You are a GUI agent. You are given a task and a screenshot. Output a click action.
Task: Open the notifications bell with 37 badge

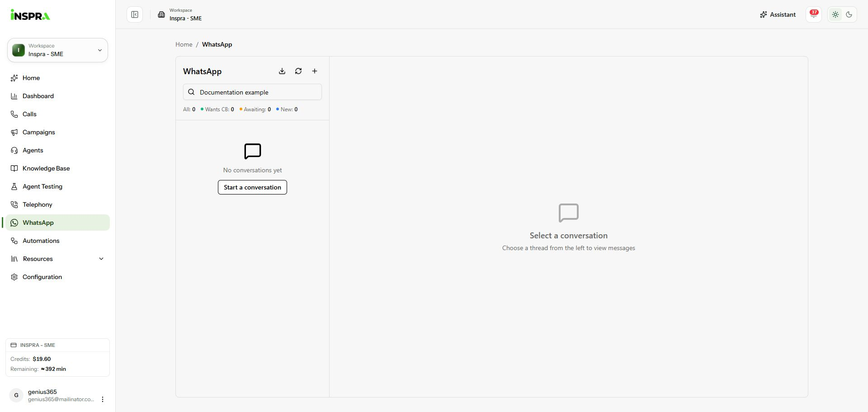tap(814, 14)
